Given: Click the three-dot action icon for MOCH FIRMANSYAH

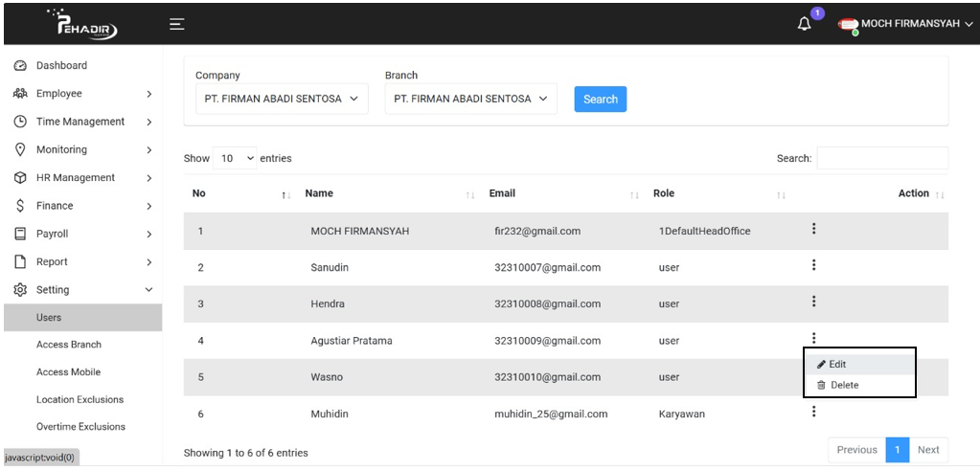Looking at the screenshot, I should pos(813,229).
